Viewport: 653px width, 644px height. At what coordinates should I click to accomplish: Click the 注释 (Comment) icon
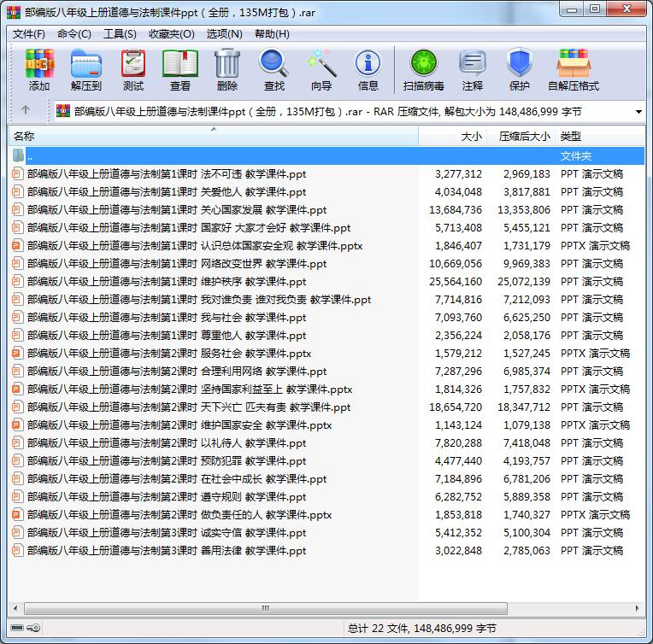click(473, 64)
